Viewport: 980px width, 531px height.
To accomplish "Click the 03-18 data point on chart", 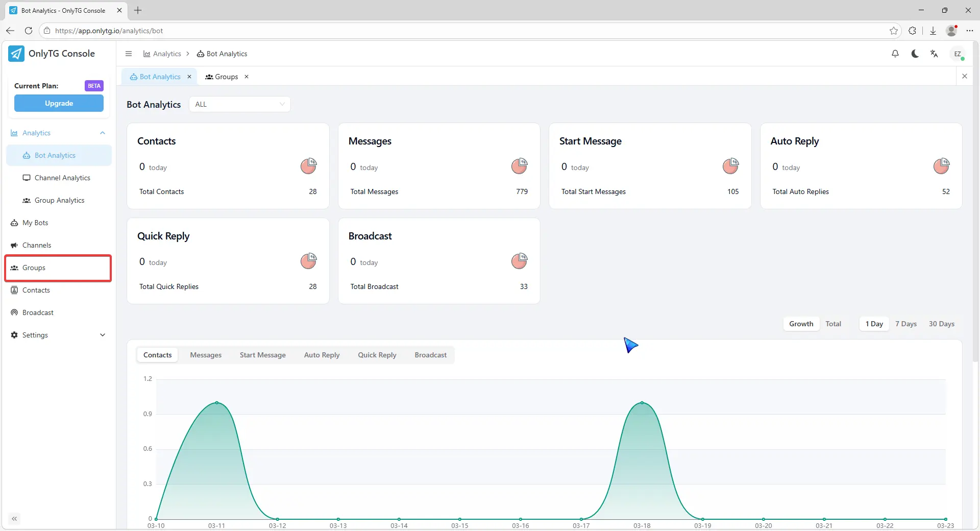I will (x=642, y=403).
